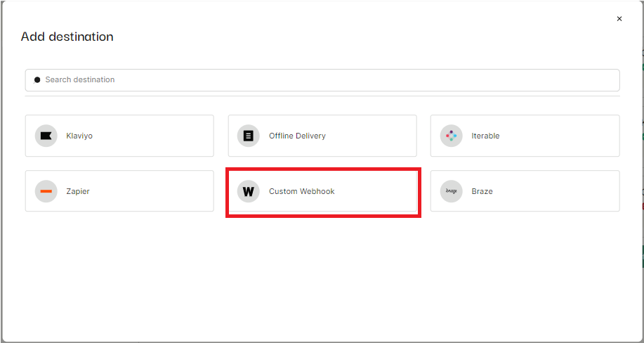This screenshot has height=343, width=644.
Task: Choose the Custom Webhook text label
Action: coord(302,191)
